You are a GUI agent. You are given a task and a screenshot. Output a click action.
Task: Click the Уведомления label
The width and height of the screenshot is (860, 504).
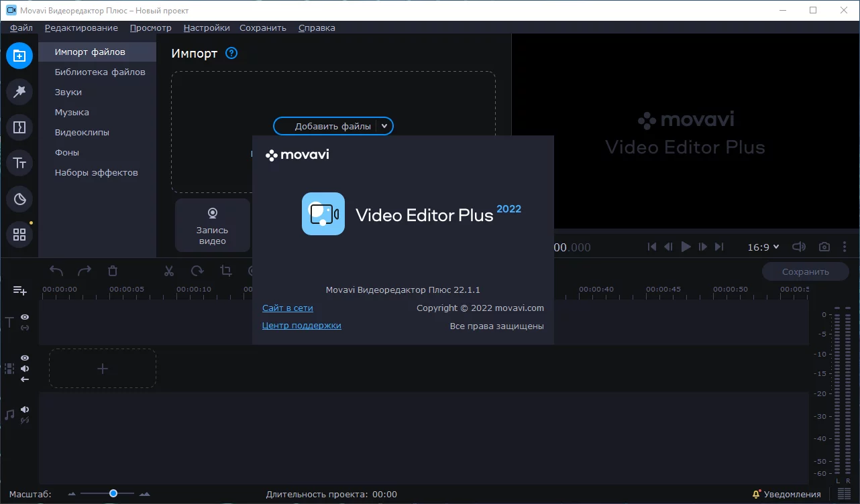tap(792, 494)
